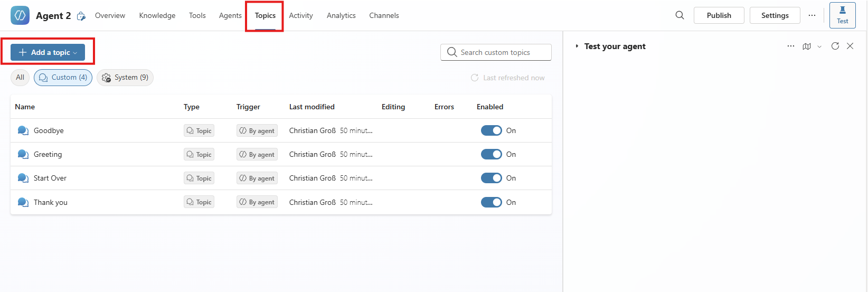
Task: Open the Knowledge tab
Action: [x=157, y=15]
